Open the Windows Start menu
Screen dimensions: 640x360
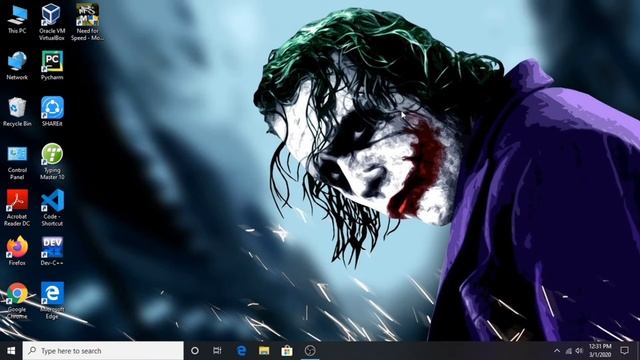point(11,351)
